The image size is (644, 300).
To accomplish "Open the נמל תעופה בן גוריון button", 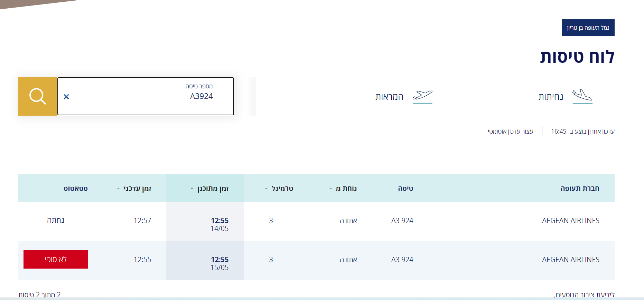I will (588, 28).
